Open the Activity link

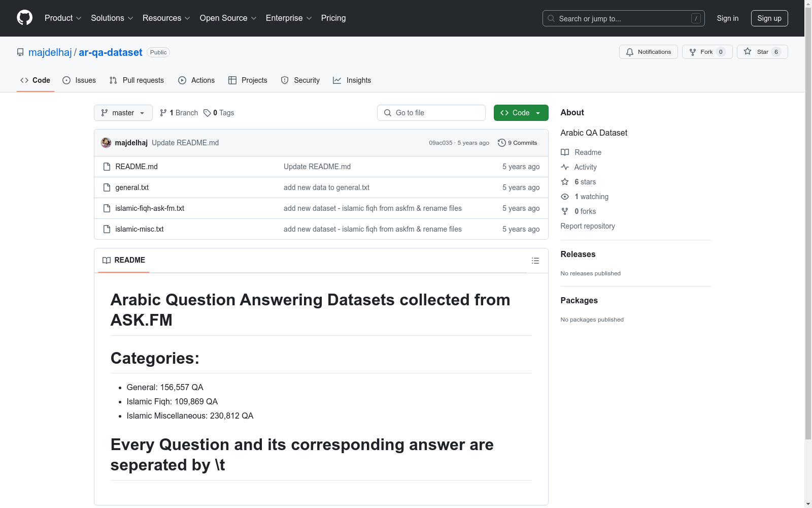click(x=579, y=167)
